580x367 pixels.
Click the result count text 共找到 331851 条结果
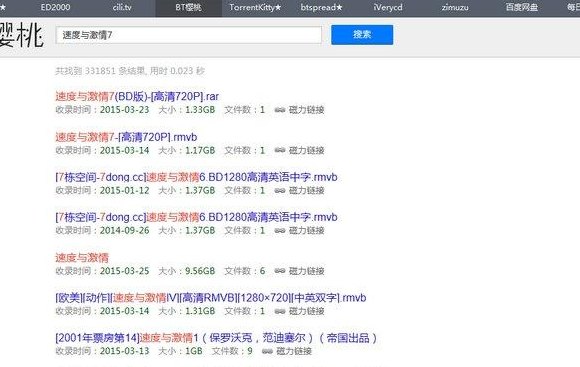click(101, 71)
